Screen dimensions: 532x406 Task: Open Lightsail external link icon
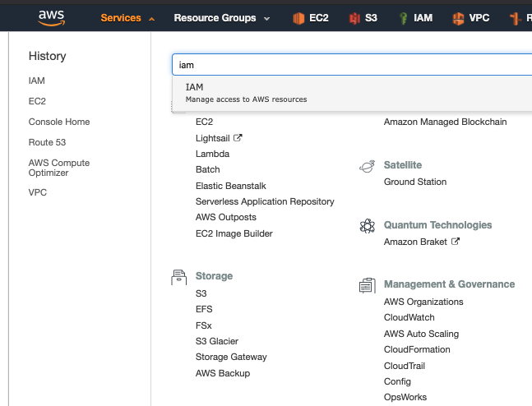[x=238, y=138]
